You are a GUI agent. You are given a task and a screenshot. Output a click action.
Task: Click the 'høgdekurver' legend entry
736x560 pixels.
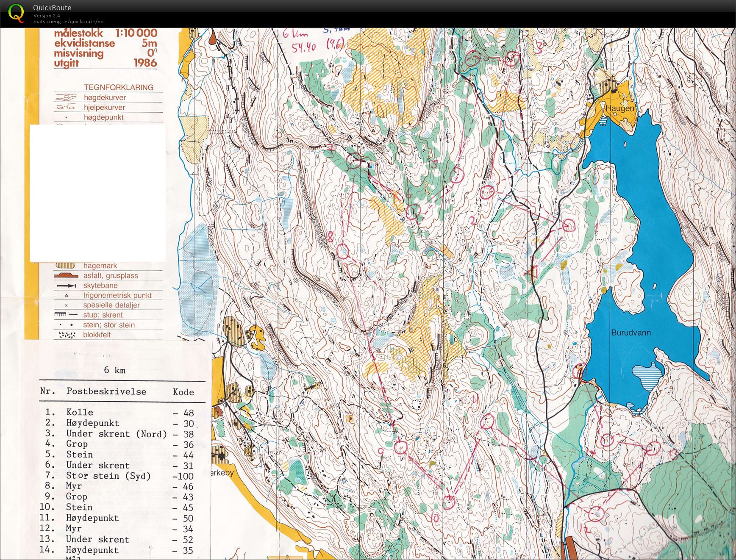tap(105, 97)
